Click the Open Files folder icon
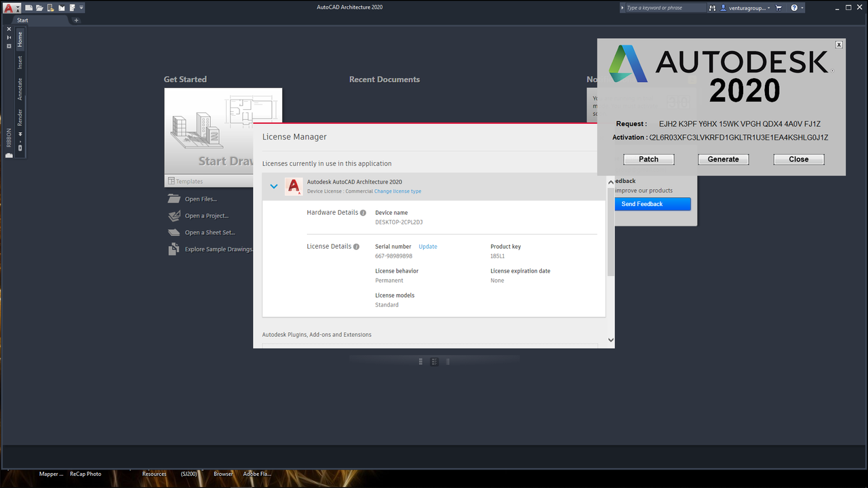This screenshot has width=868, height=488. (174, 199)
